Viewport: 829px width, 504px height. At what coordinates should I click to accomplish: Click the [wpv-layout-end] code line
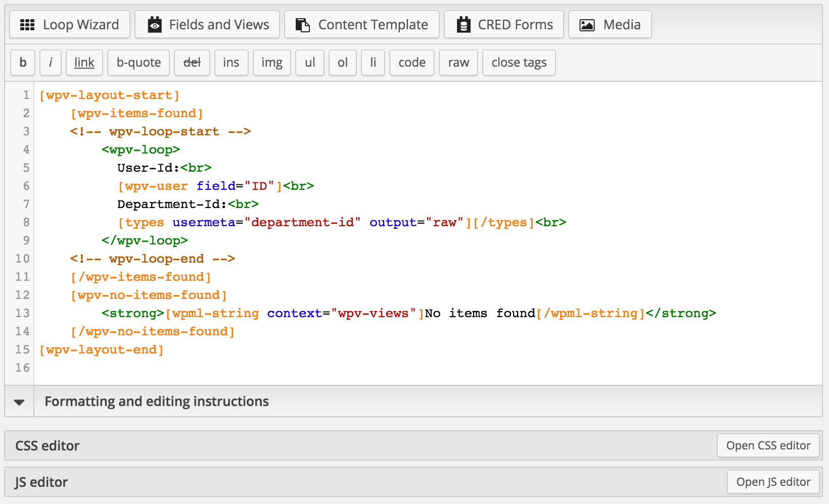pyautogui.click(x=102, y=349)
